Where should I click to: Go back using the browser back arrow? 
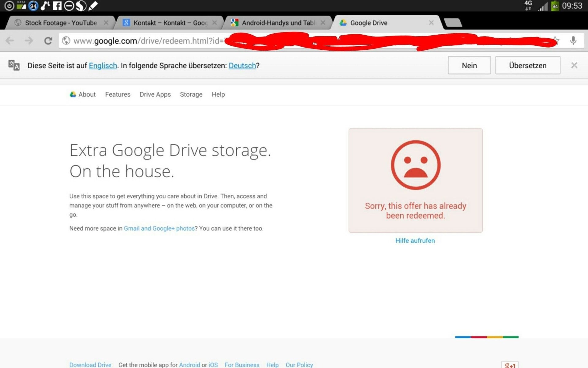(x=10, y=40)
